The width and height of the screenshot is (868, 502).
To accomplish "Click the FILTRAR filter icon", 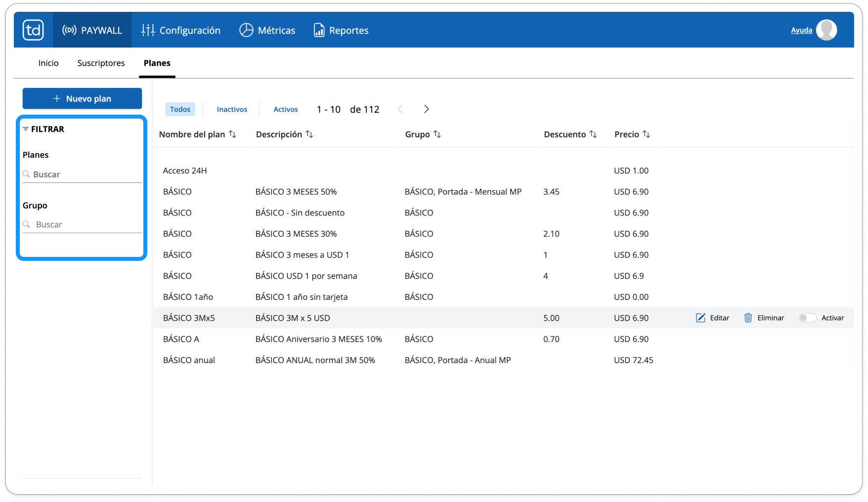I will [x=26, y=129].
